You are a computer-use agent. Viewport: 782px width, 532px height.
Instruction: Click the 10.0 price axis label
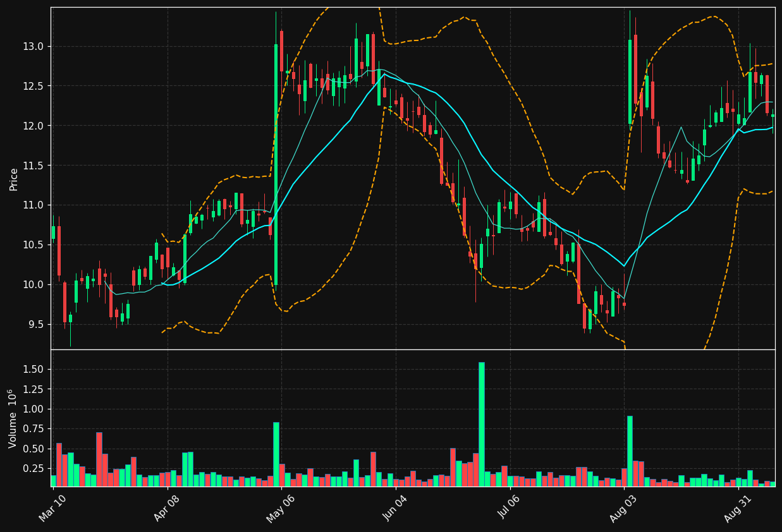click(34, 285)
